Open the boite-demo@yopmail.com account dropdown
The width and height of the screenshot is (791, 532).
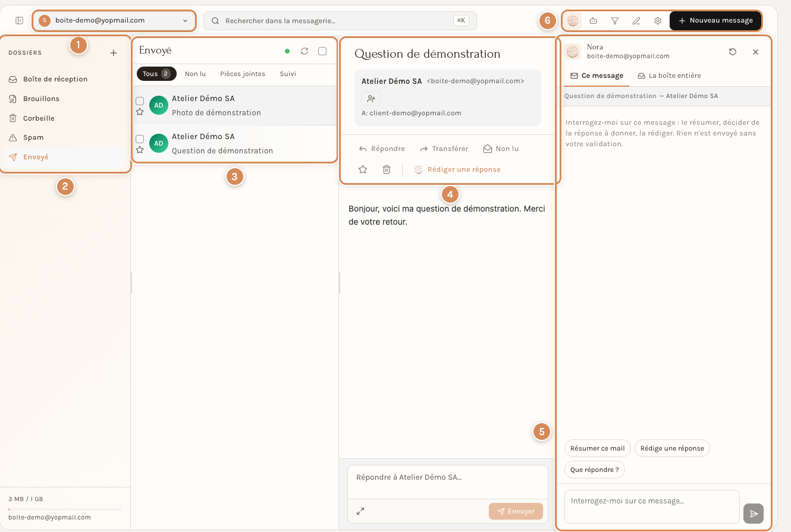[x=114, y=20]
